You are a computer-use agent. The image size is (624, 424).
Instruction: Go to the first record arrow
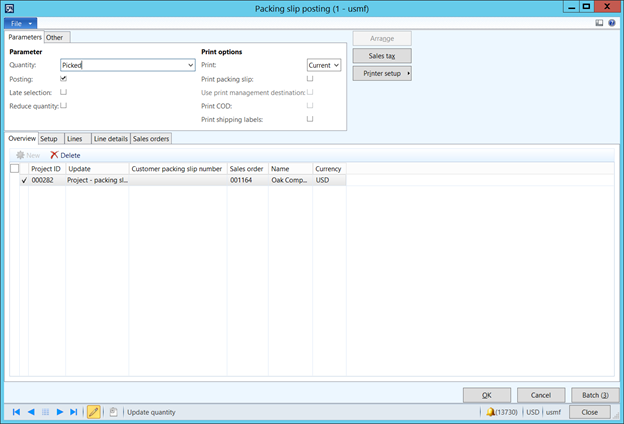[16, 411]
